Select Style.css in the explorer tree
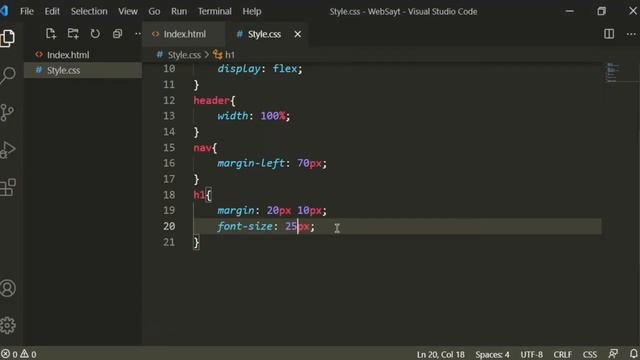The width and height of the screenshot is (640, 360). (x=83, y=70)
